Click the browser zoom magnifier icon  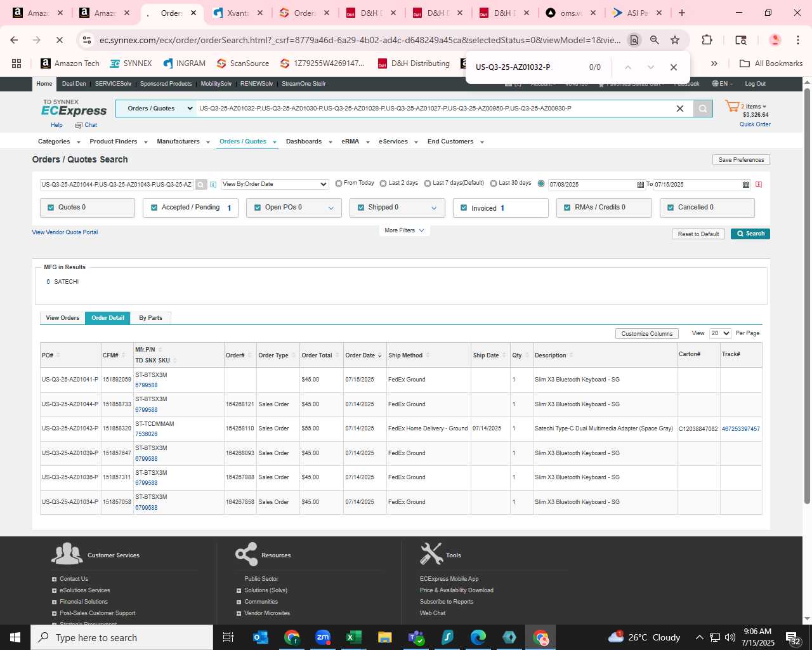tap(654, 40)
